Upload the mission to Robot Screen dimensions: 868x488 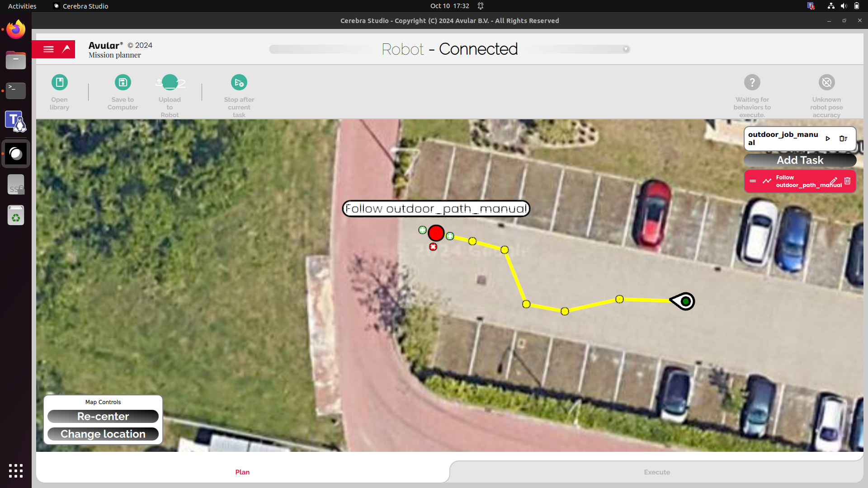pos(170,83)
